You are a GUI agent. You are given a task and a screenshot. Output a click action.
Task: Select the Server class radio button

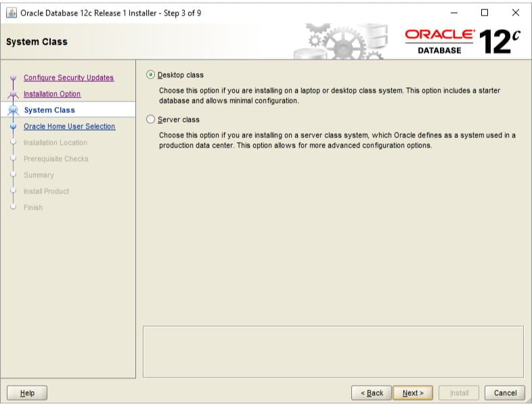click(x=150, y=119)
